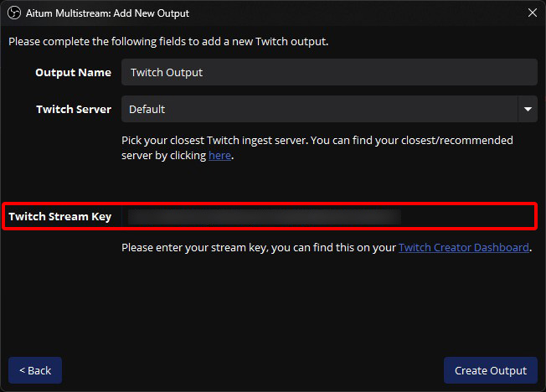Open the Twitch Server combo box showing Default
The height and width of the screenshot is (392, 546).
tap(318, 109)
